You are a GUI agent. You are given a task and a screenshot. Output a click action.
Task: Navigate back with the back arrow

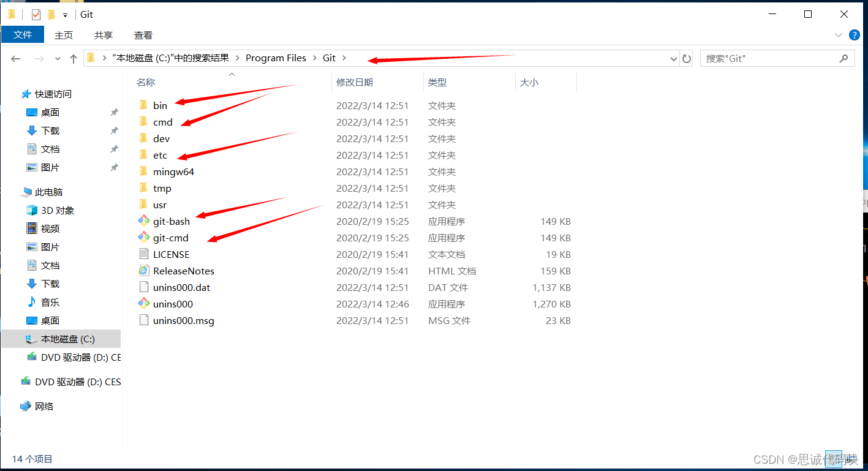[15, 58]
